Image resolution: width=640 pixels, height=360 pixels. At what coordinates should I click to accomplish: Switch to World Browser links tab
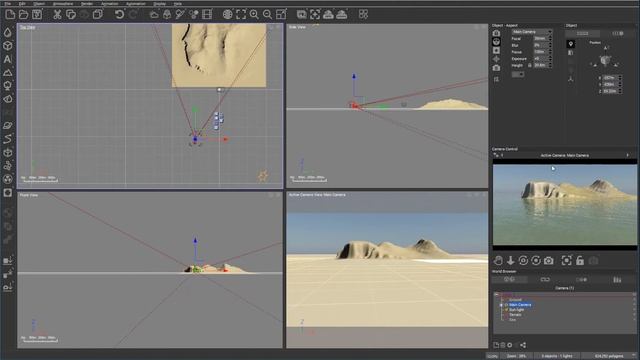(x=545, y=280)
